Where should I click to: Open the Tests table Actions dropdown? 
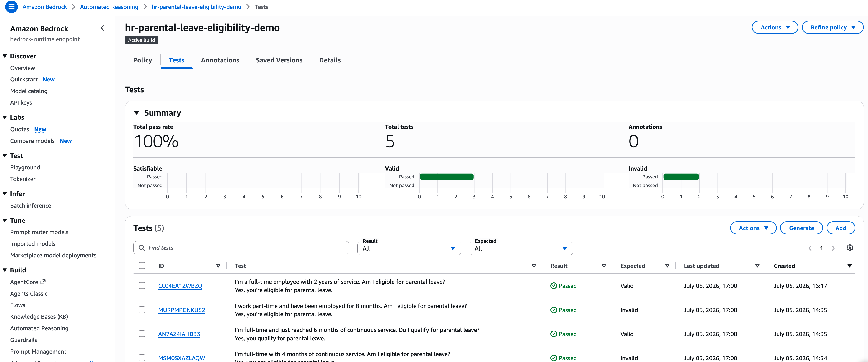coord(753,228)
